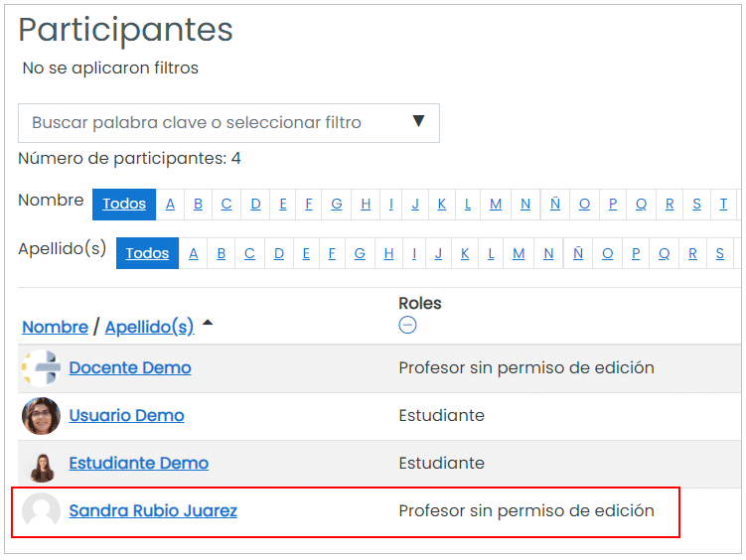Sort participants by Apellido(s) column
Image resolution: width=746 pixels, height=560 pixels.
(149, 327)
